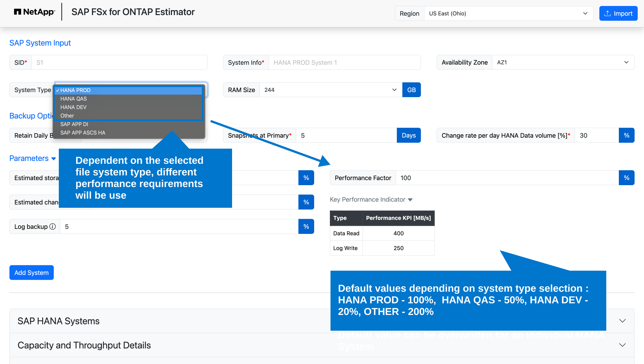Click the Change rate per day field
644x364 pixels.
(x=597, y=135)
